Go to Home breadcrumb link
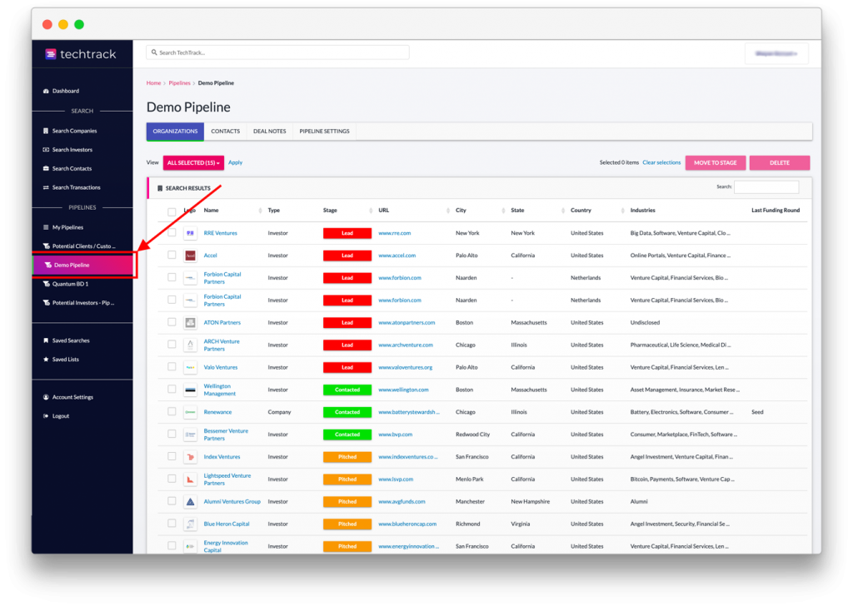 (x=153, y=83)
